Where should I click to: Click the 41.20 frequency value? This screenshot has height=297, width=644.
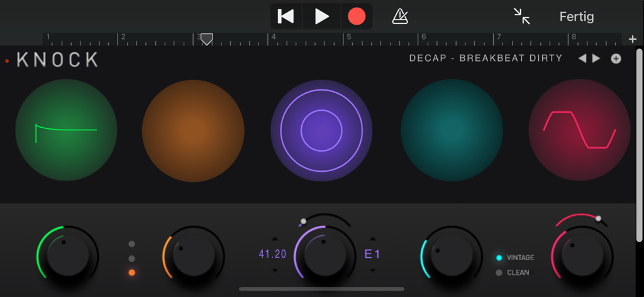(272, 254)
